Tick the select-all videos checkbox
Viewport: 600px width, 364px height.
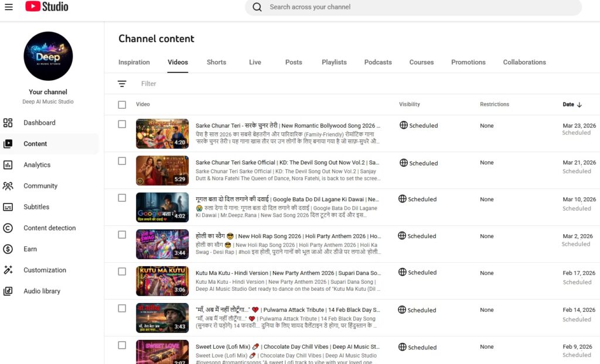pos(122,105)
